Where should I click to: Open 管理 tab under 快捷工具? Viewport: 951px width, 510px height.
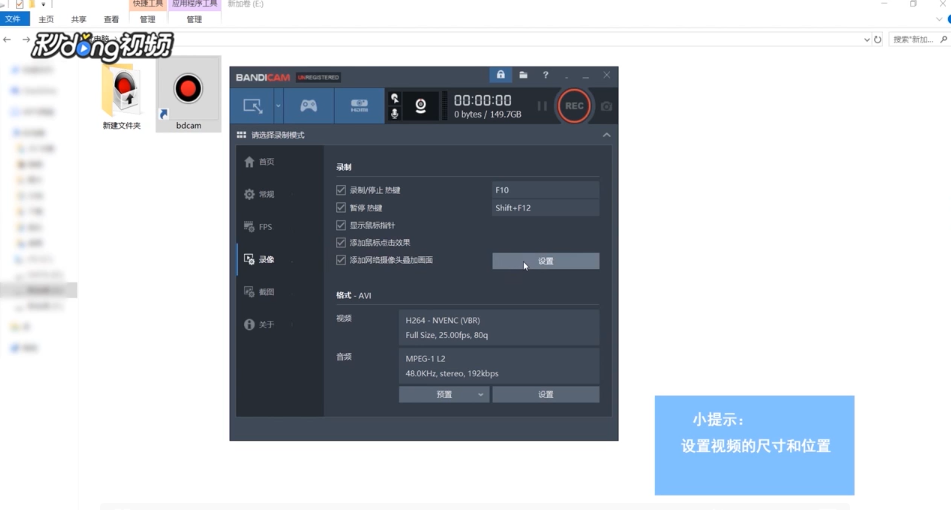pyautogui.click(x=147, y=19)
